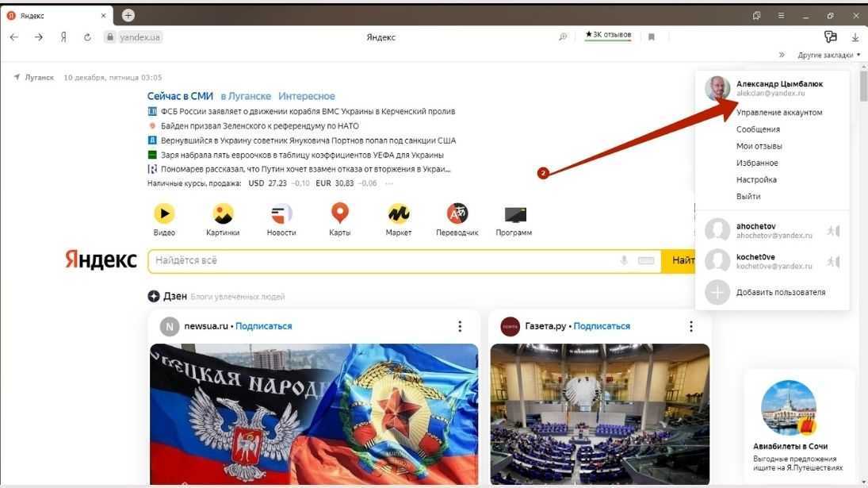The image size is (868, 488).
Task: Open newsua.ru card three-dot menu
Action: pos(460,326)
